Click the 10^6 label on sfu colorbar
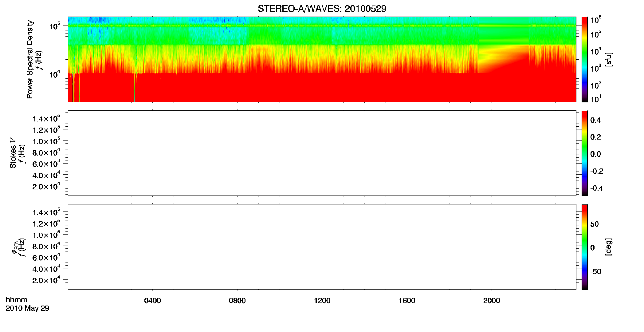This screenshot has height=332, width=644. (596, 20)
